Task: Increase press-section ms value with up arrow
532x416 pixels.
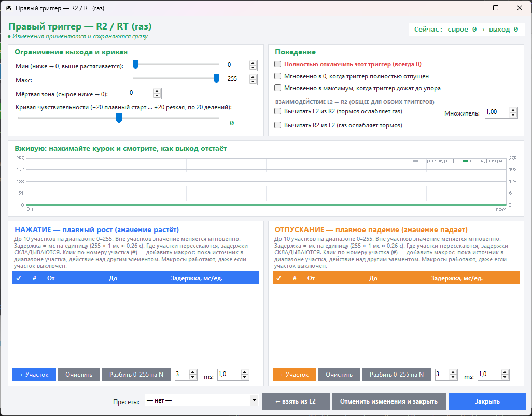Action: pos(244,372)
